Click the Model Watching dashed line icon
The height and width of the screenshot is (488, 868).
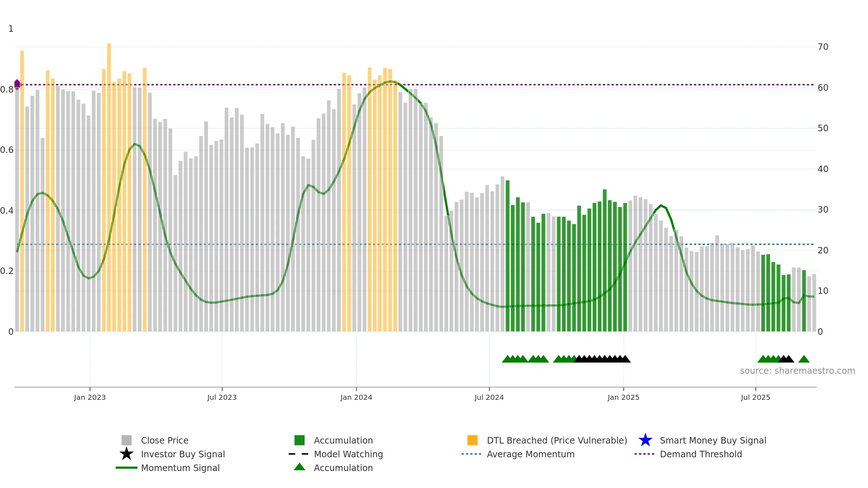click(x=299, y=454)
